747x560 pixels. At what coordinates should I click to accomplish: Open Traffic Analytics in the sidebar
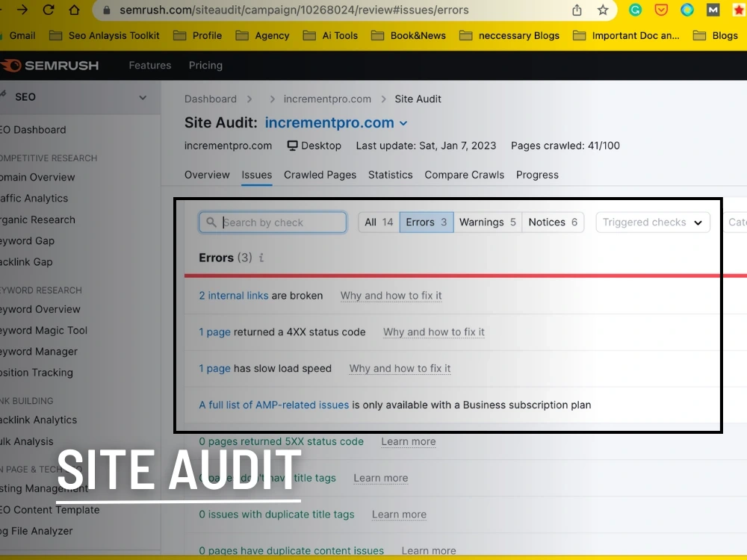34,199
